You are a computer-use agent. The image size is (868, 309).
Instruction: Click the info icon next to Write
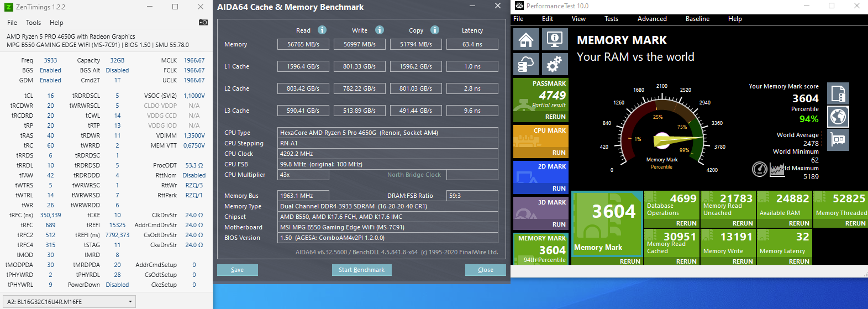tap(380, 30)
